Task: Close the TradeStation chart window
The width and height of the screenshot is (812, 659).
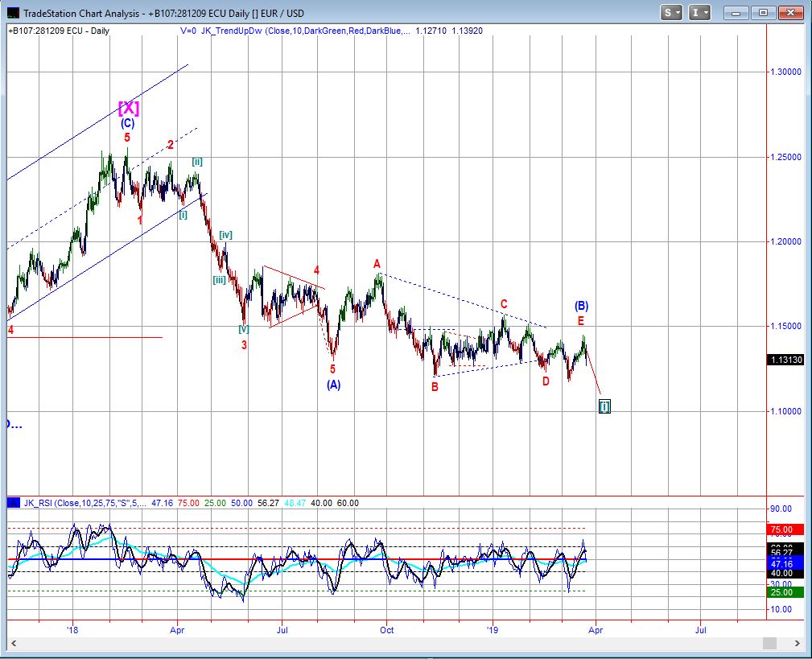Action: pyautogui.click(x=790, y=13)
